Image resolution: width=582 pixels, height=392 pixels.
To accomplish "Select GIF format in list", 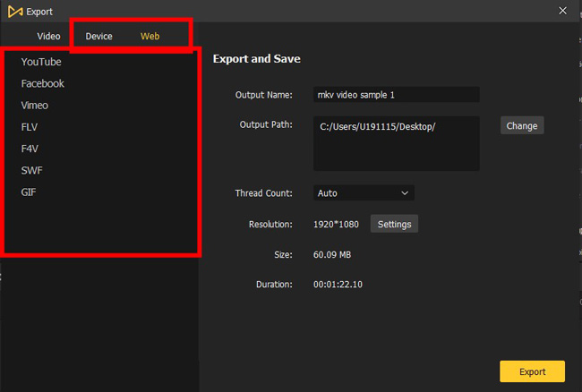I will coord(29,192).
